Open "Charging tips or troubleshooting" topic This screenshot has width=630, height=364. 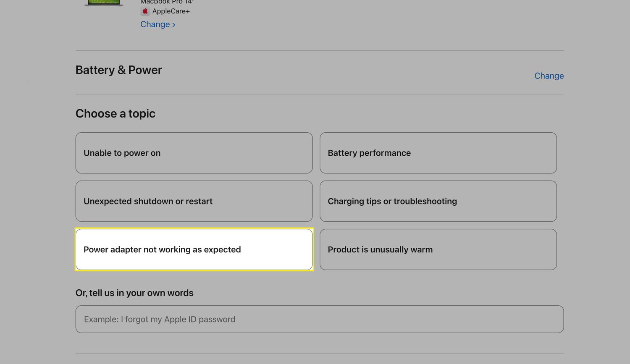[438, 201]
